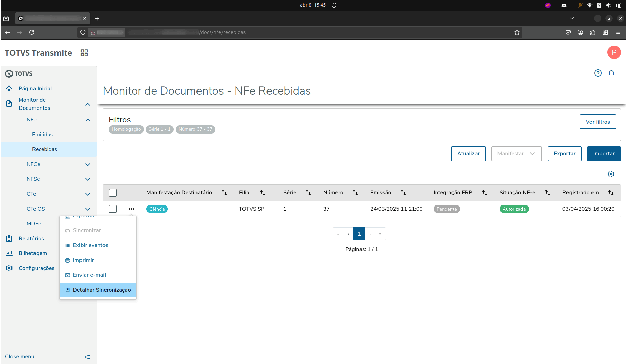Select all rows with the header checkbox
The height and width of the screenshot is (364, 627).
pyautogui.click(x=113, y=193)
